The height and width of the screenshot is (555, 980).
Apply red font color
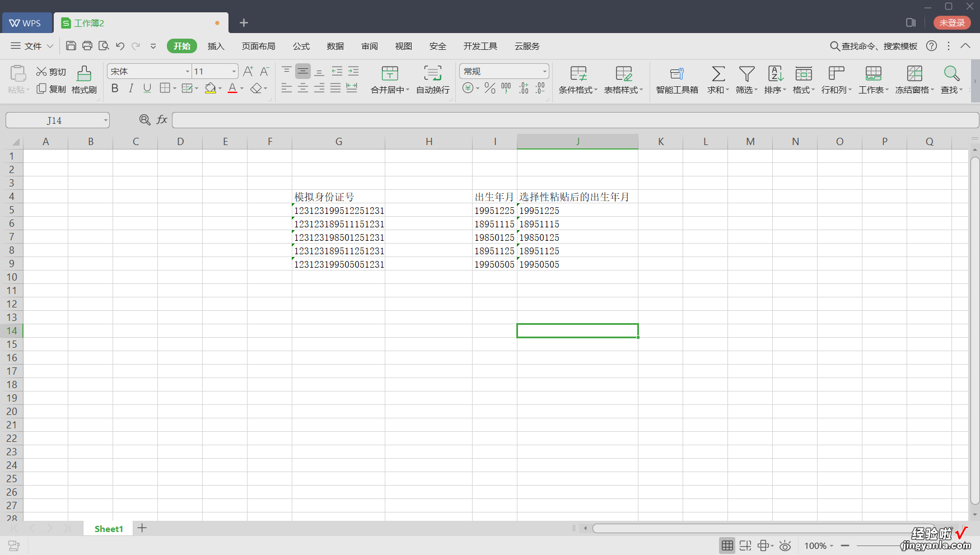pos(232,88)
